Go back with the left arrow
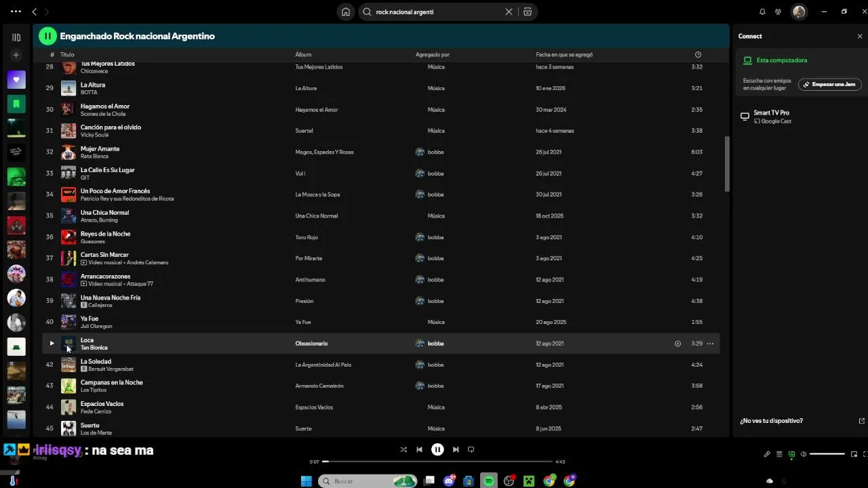Viewport: 868px width, 488px height. [x=35, y=12]
